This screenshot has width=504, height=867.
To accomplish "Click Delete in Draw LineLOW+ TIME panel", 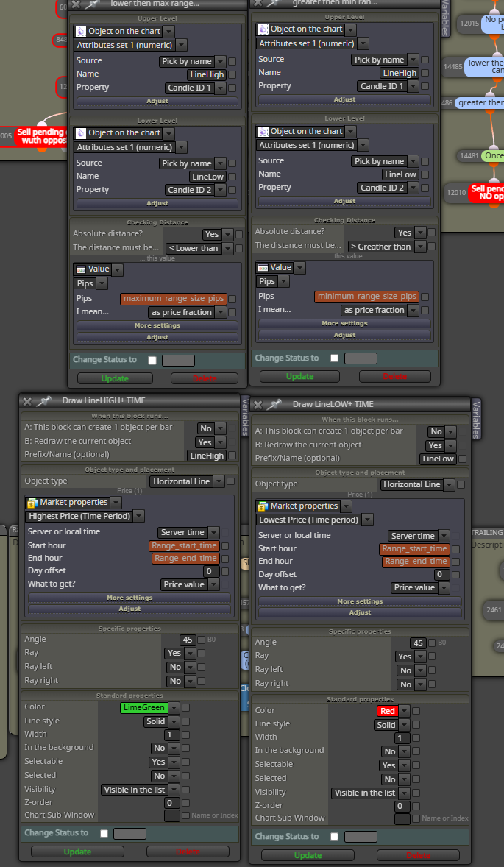I will [419, 855].
